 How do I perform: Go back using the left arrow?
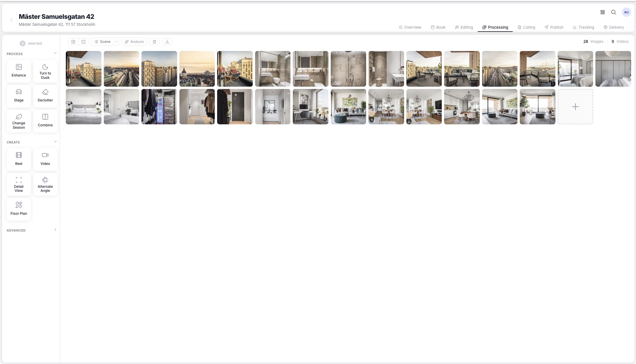11,20
